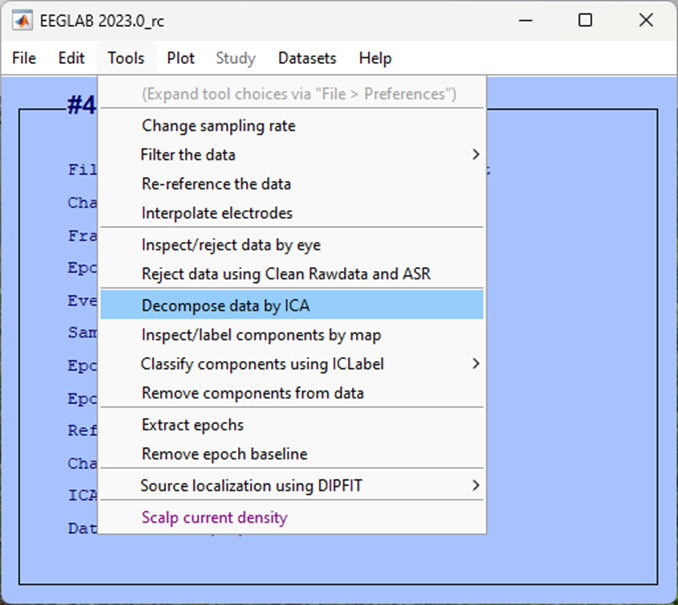Expand Classify components using ICLabel submenu

click(x=262, y=364)
